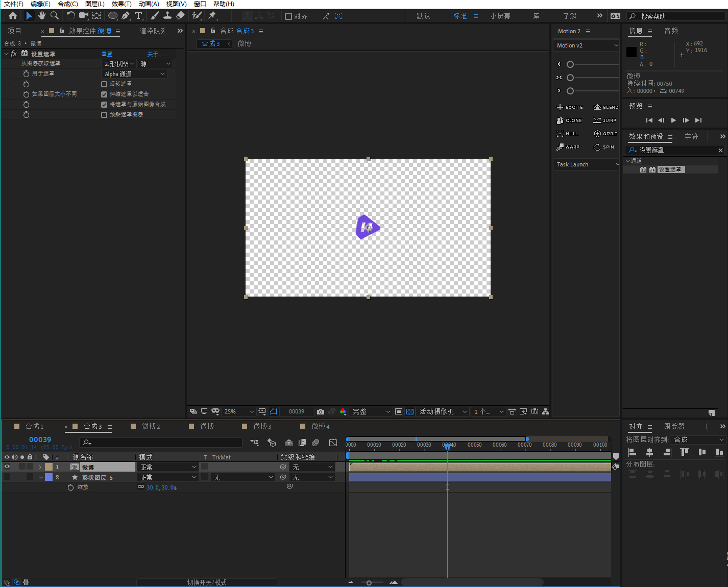
Task: Expand the 微博 layer properties
Action: tap(40, 467)
